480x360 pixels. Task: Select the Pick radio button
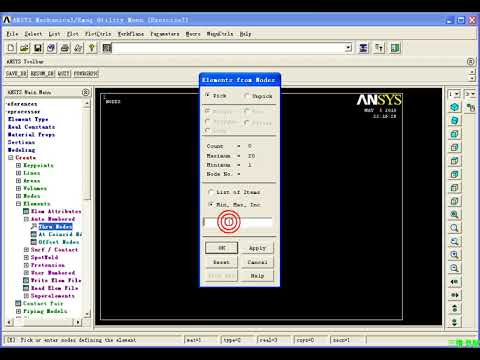click(208, 95)
